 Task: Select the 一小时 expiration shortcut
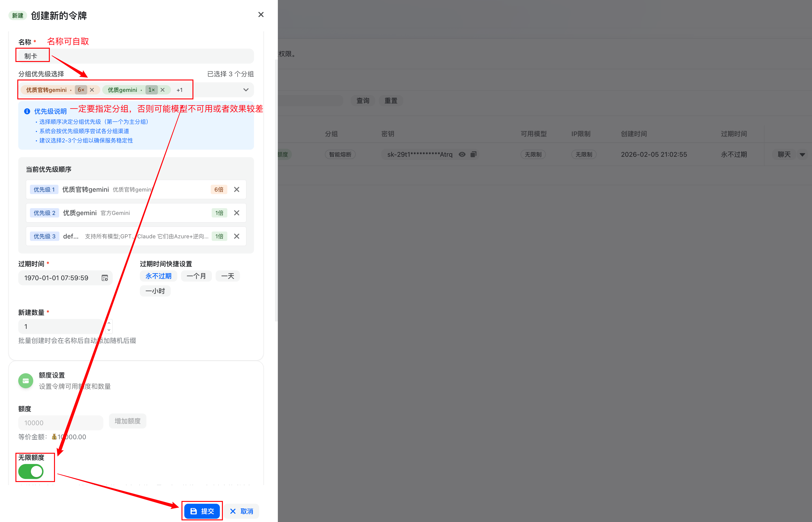coord(155,291)
